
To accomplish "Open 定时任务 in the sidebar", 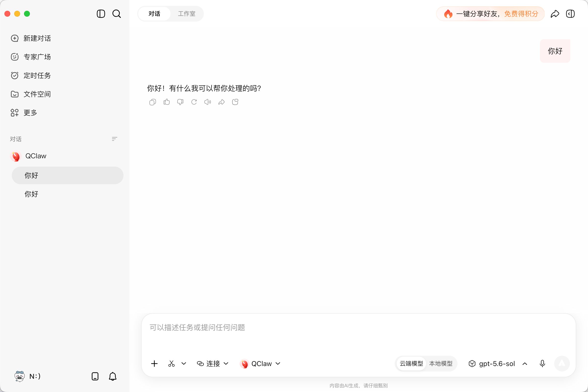I will [31, 75].
